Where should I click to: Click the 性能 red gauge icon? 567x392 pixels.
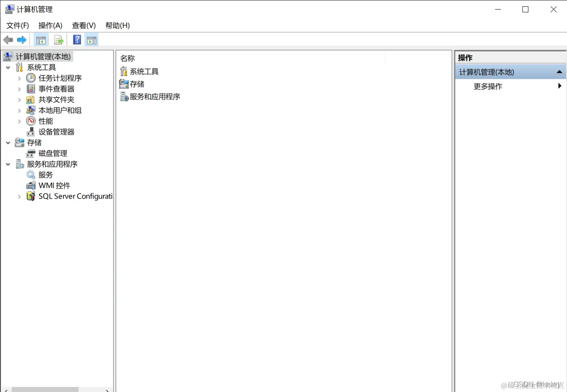click(x=31, y=121)
